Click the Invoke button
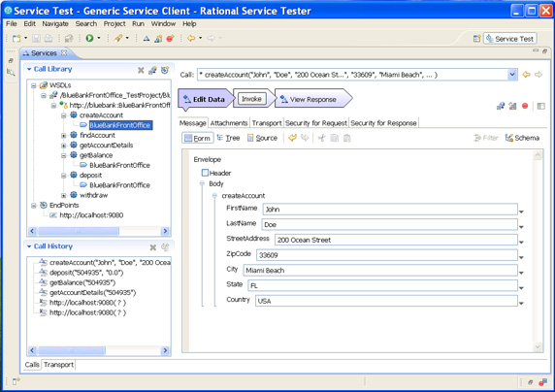The image size is (555, 392). pos(251,99)
